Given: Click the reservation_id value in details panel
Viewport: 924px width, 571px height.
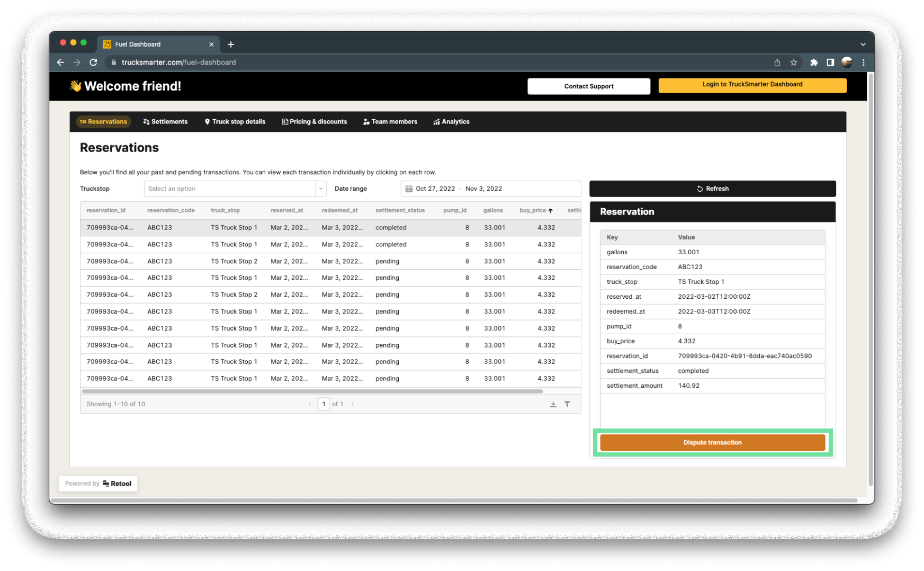Looking at the screenshot, I should (744, 356).
